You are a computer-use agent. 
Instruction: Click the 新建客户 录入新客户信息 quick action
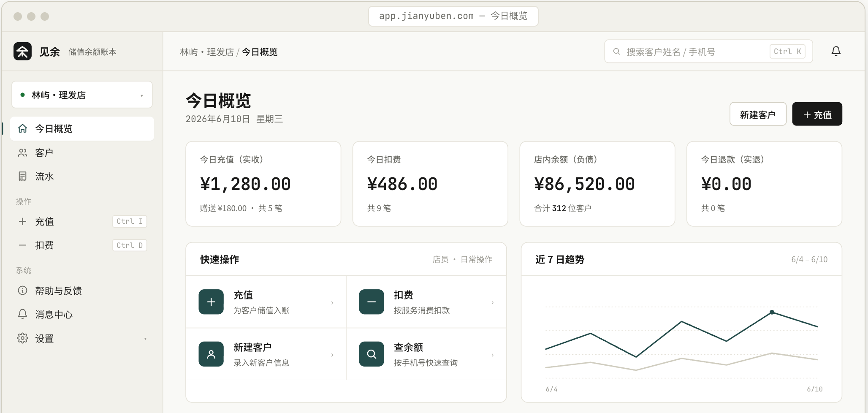(266, 354)
